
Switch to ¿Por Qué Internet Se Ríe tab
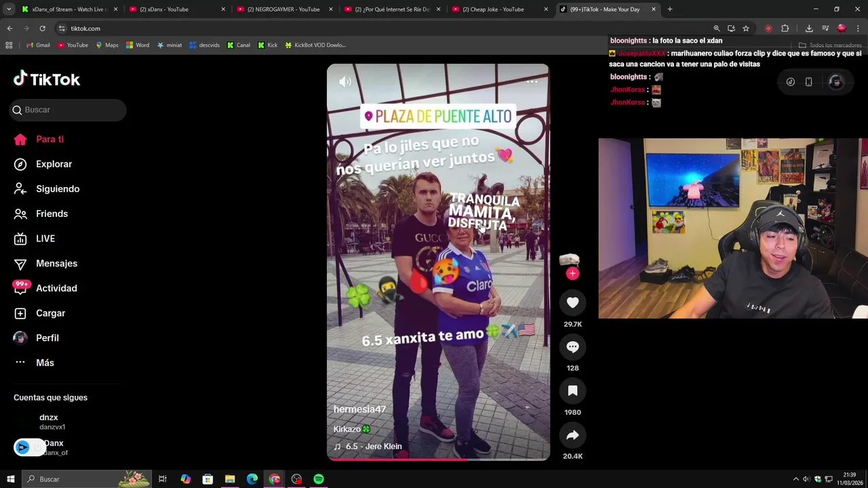click(393, 9)
